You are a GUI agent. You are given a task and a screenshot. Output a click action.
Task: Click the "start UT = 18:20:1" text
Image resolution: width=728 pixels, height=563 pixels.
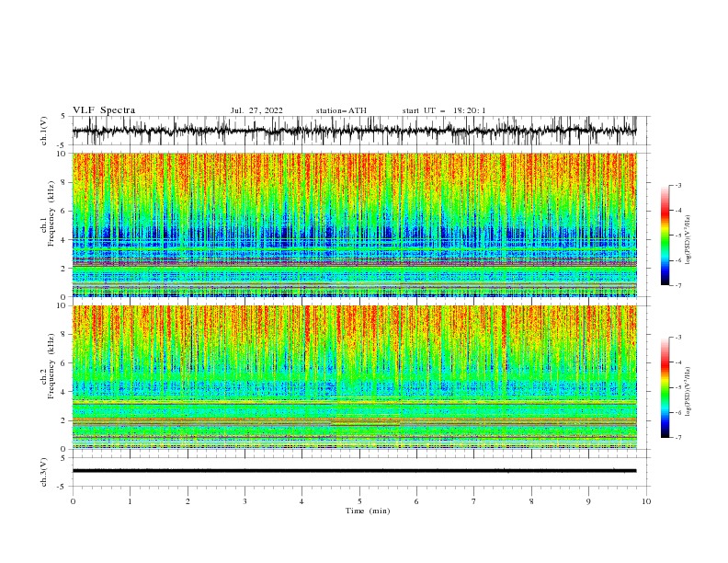pyautogui.click(x=444, y=110)
